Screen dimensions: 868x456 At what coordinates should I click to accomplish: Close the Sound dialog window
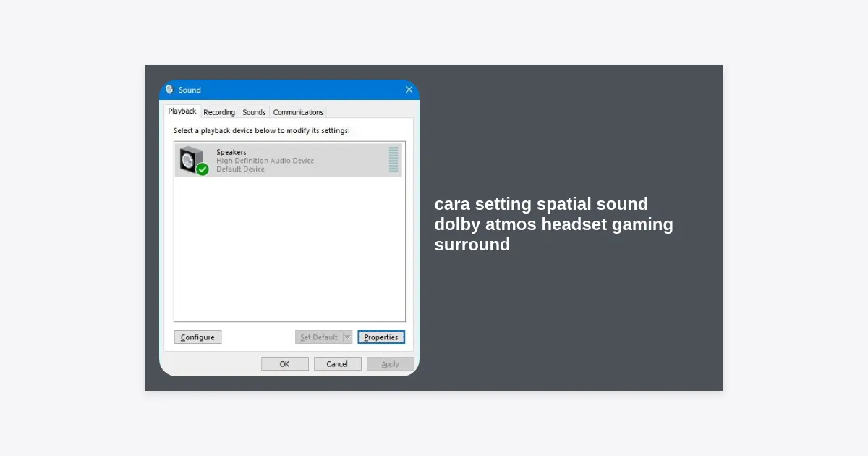coord(409,90)
